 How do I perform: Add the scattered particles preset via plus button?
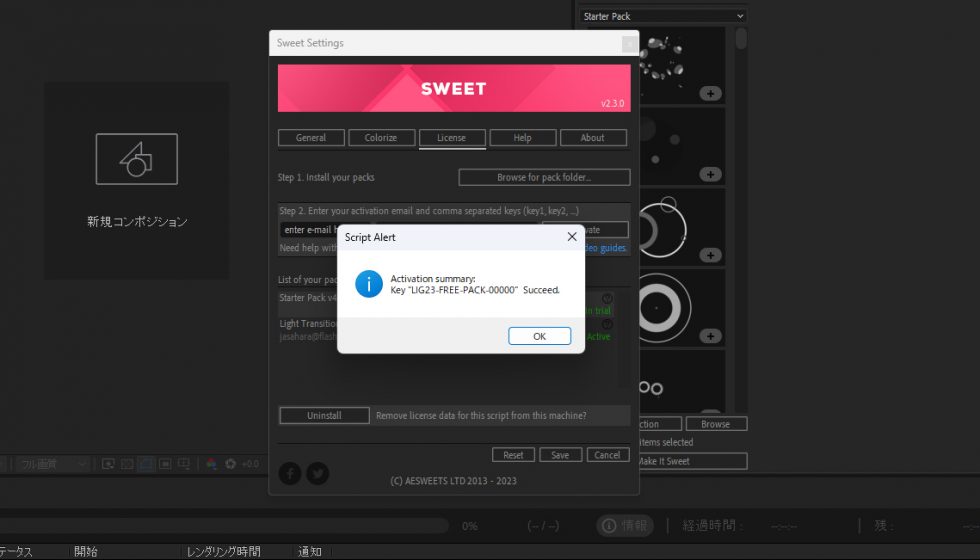click(710, 94)
